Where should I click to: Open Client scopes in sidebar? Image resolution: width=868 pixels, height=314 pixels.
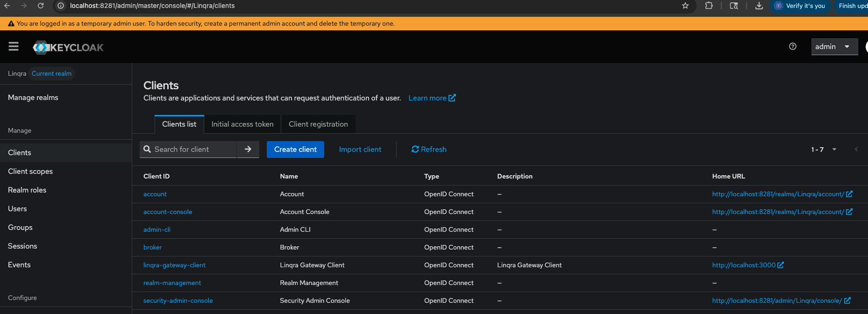[30, 171]
